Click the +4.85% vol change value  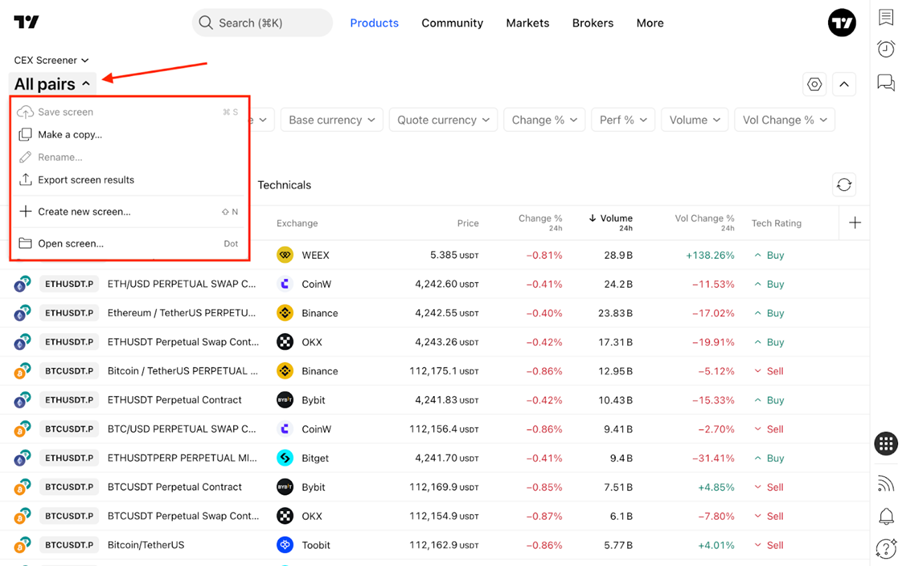[716, 487]
